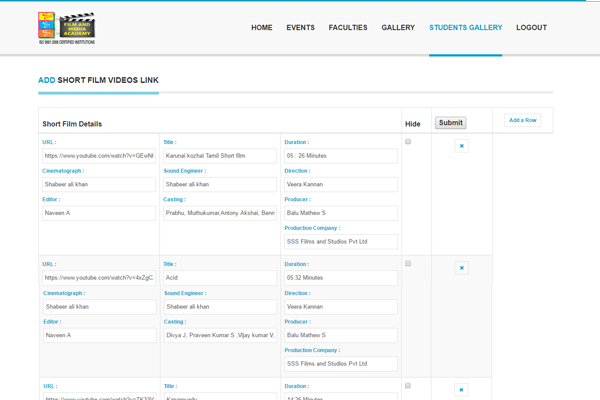Click the Add a Row button
This screenshot has width=600, height=400.
point(522,120)
